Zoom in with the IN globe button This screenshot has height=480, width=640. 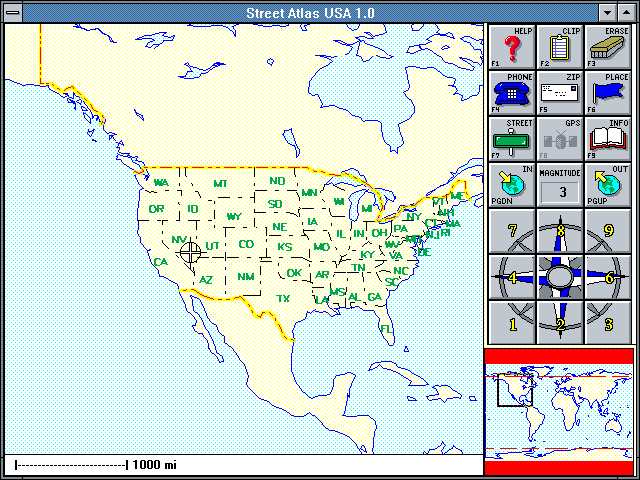point(512,185)
